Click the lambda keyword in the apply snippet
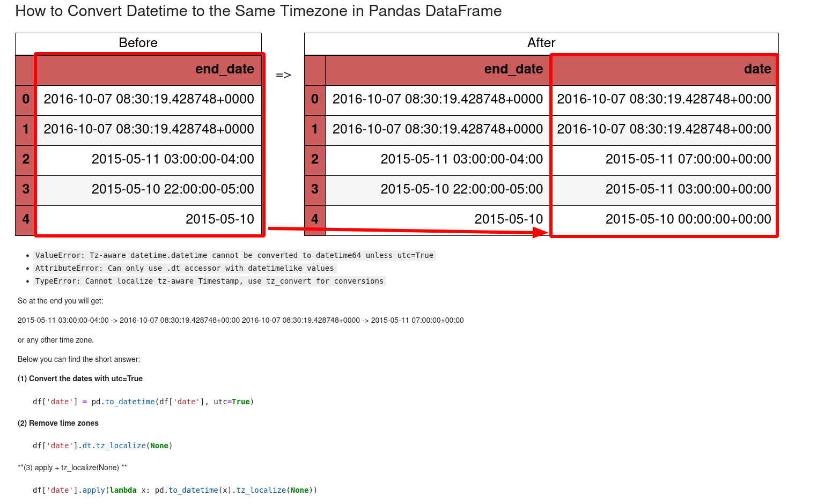The image size is (824, 504). click(123, 490)
